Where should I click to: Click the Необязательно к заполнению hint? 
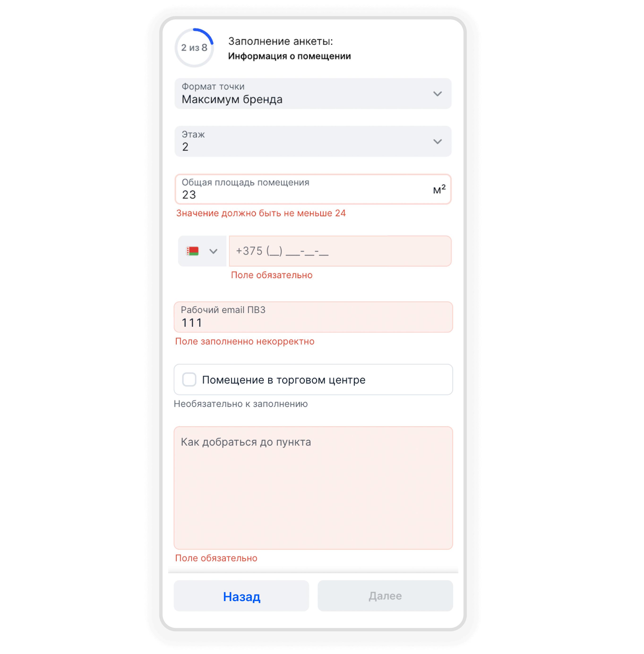tap(240, 404)
